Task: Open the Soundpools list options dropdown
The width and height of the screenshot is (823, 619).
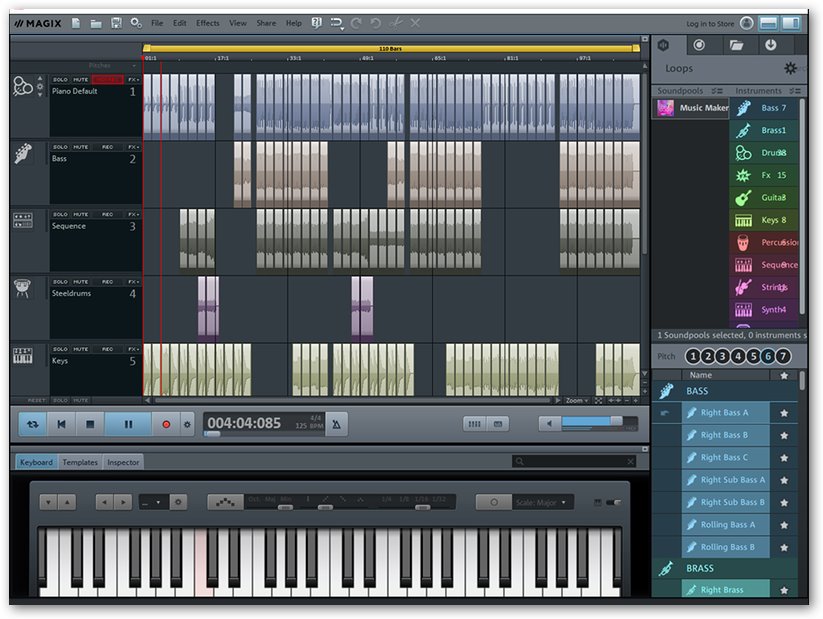Action: 717,91
